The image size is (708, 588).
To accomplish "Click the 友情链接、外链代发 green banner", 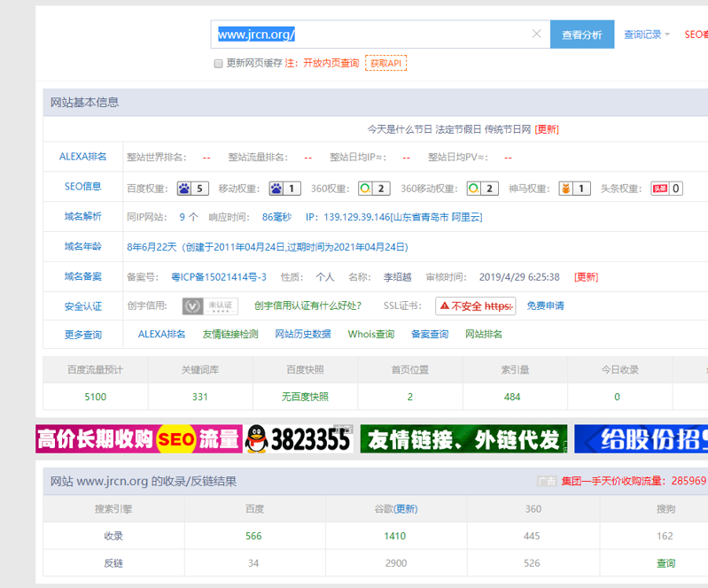I will pos(463,438).
